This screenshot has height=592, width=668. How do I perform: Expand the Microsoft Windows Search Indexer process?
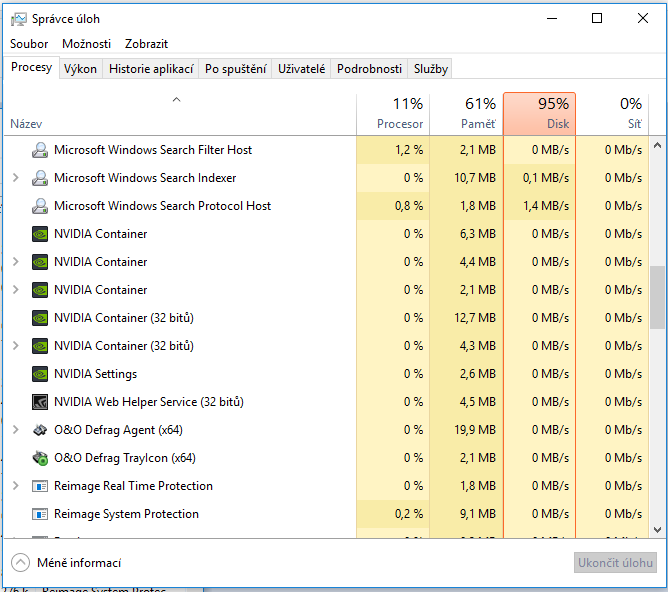[15, 178]
